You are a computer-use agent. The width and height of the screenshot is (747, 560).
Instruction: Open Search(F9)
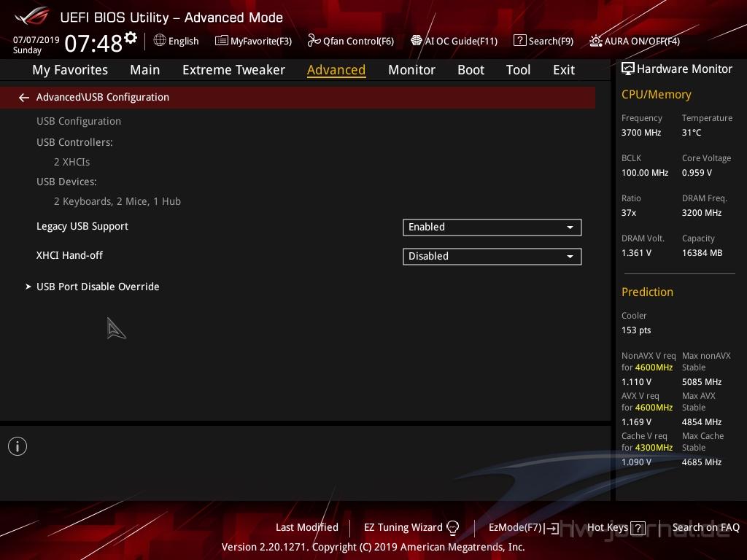pos(543,41)
